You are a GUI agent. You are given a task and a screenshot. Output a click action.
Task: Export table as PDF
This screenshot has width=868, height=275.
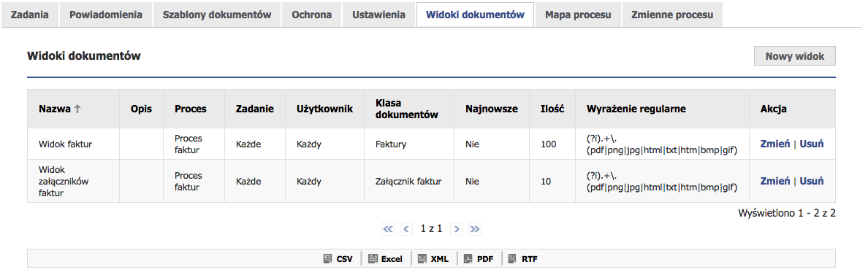[479, 258]
